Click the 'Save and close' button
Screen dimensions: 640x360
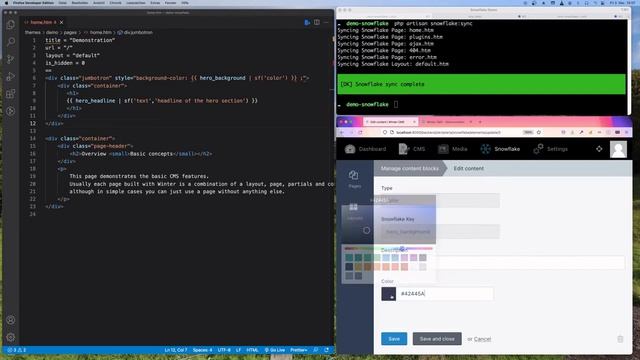(x=437, y=339)
